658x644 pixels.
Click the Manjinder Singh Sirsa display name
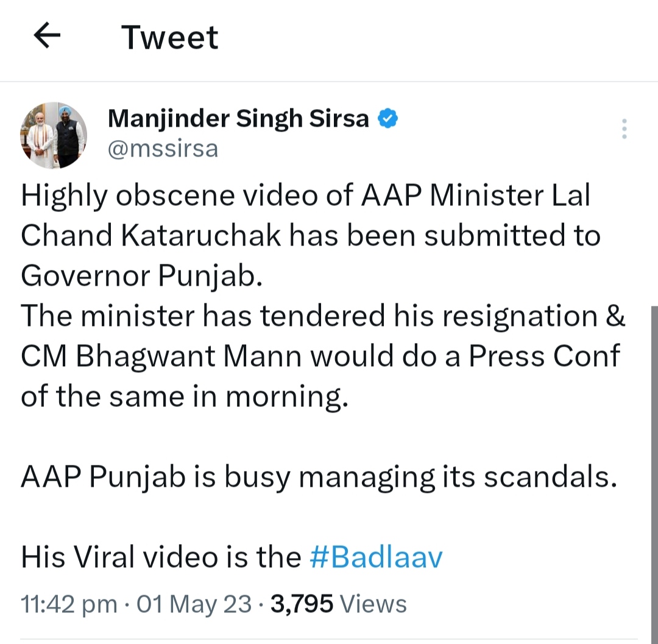pyautogui.click(x=238, y=118)
